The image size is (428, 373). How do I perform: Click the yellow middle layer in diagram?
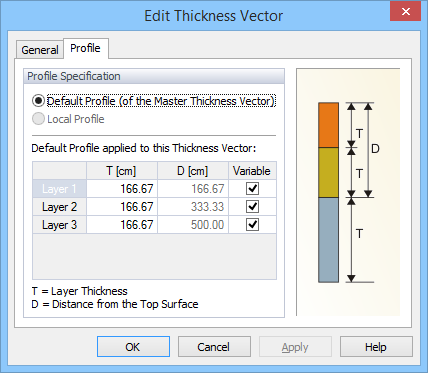pos(328,172)
